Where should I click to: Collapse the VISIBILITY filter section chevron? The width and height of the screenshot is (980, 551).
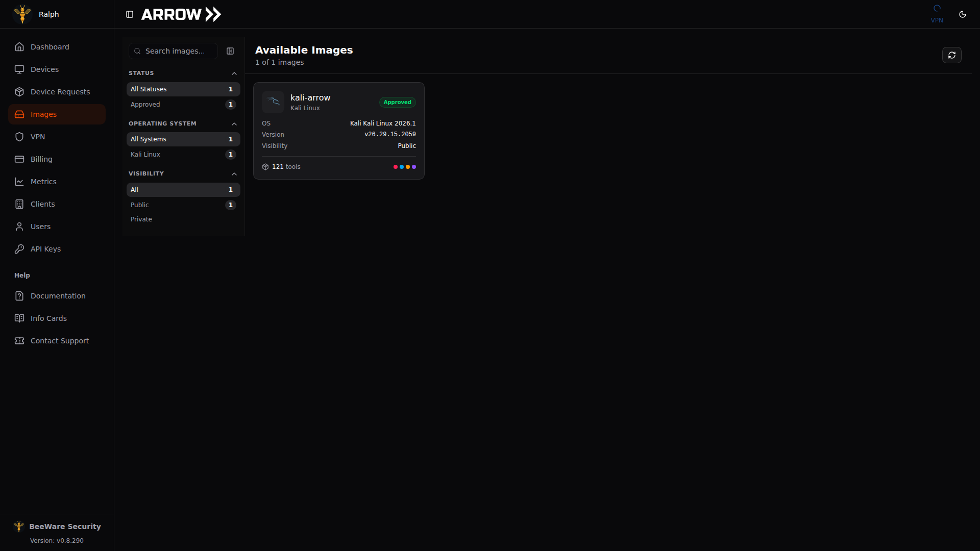(x=234, y=174)
